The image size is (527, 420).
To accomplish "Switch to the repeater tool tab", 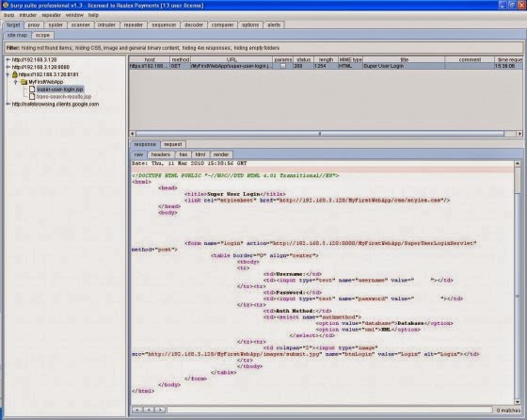I will tap(134, 24).
